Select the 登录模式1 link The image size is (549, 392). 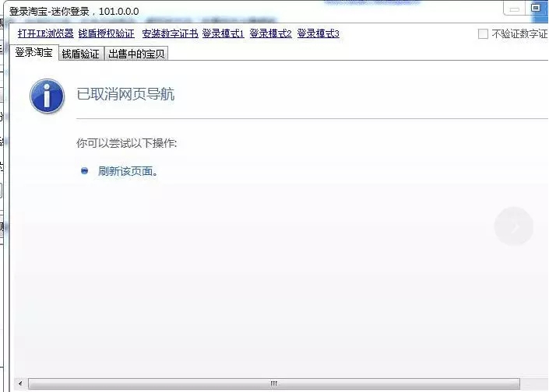tap(223, 33)
